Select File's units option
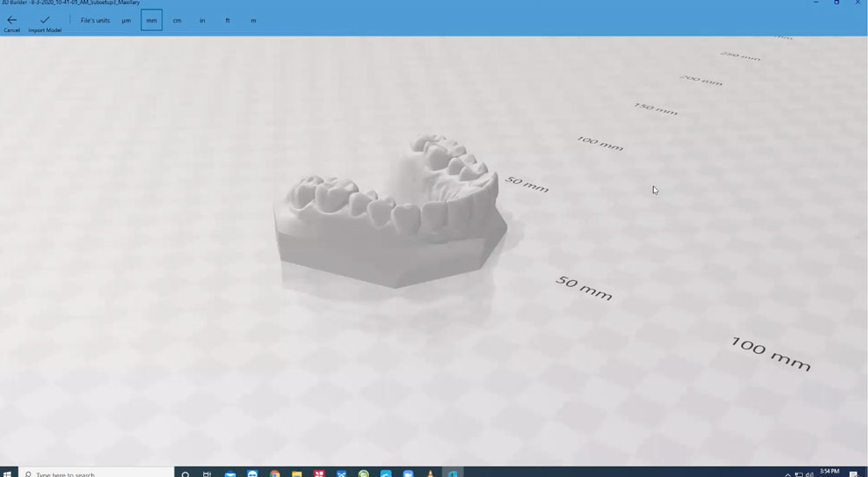The height and width of the screenshot is (477, 868). [95, 21]
